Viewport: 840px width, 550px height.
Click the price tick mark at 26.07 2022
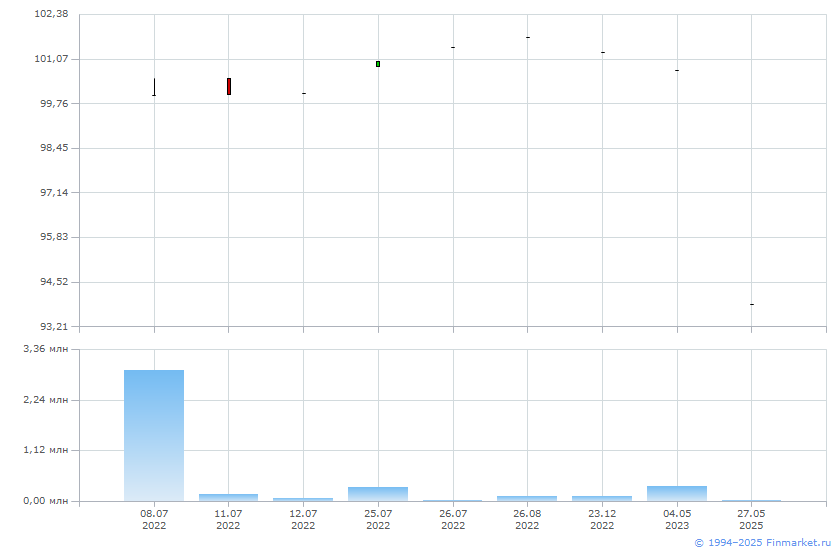453,47
